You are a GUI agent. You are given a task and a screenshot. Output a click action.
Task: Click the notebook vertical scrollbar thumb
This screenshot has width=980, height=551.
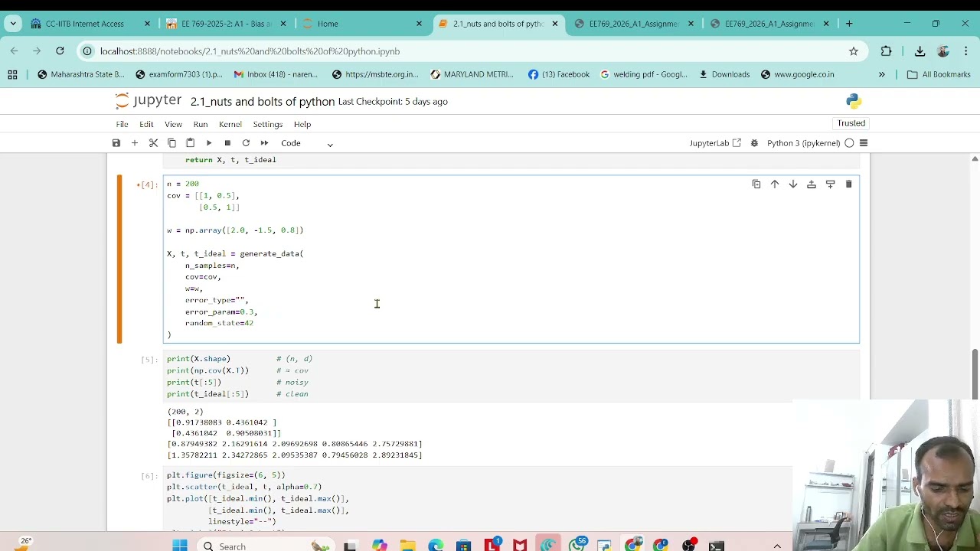(975, 375)
